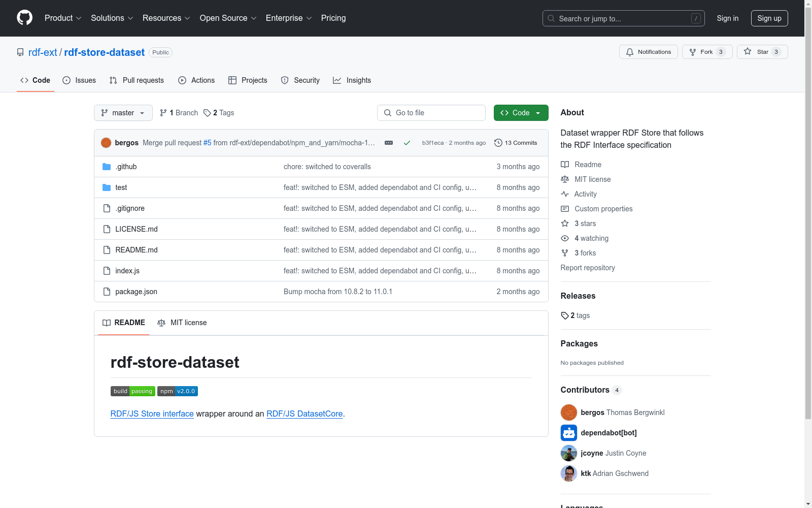Click the Sign up button

[x=769, y=18]
